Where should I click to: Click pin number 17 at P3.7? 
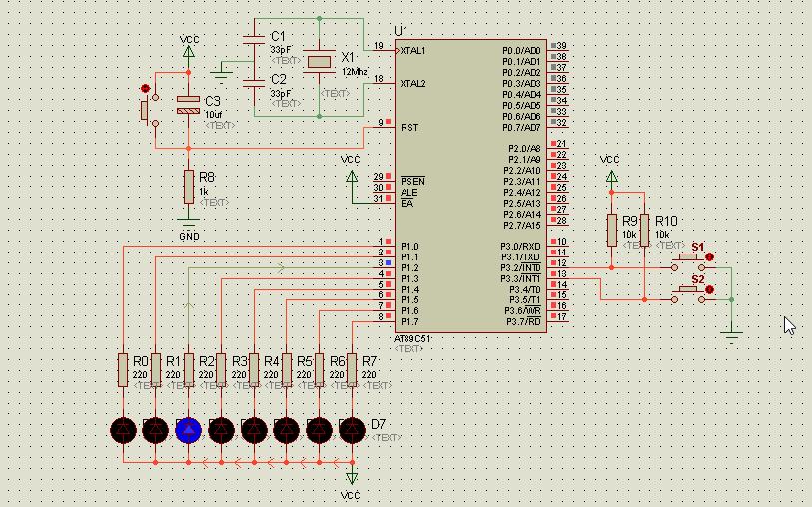562,316
